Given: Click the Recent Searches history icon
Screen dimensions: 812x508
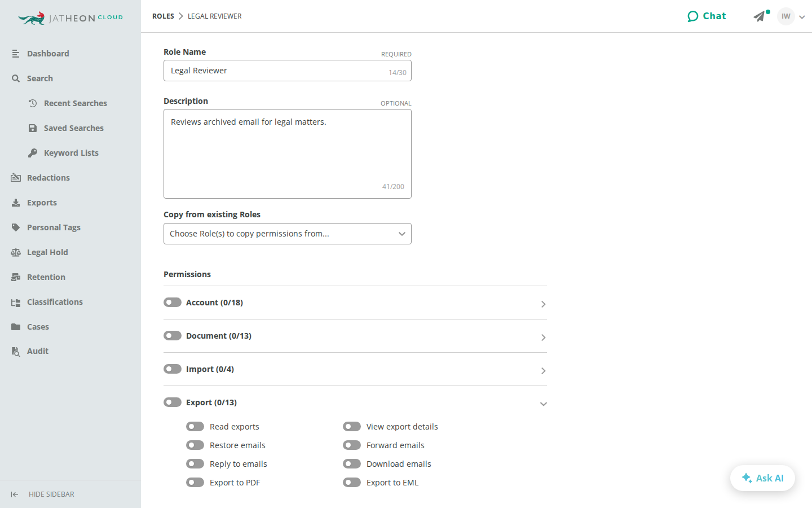Looking at the screenshot, I should tap(33, 103).
